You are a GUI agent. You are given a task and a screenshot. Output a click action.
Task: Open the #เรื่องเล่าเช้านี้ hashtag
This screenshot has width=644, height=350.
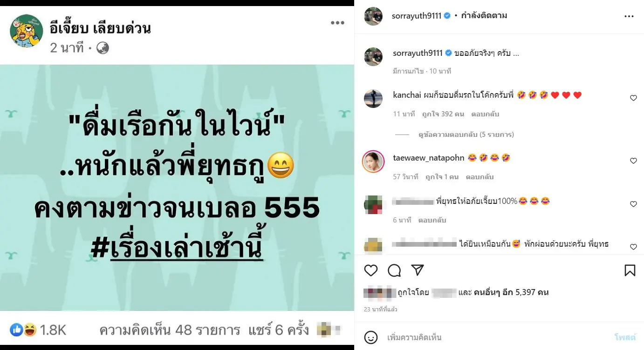pyautogui.click(x=177, y=249)
